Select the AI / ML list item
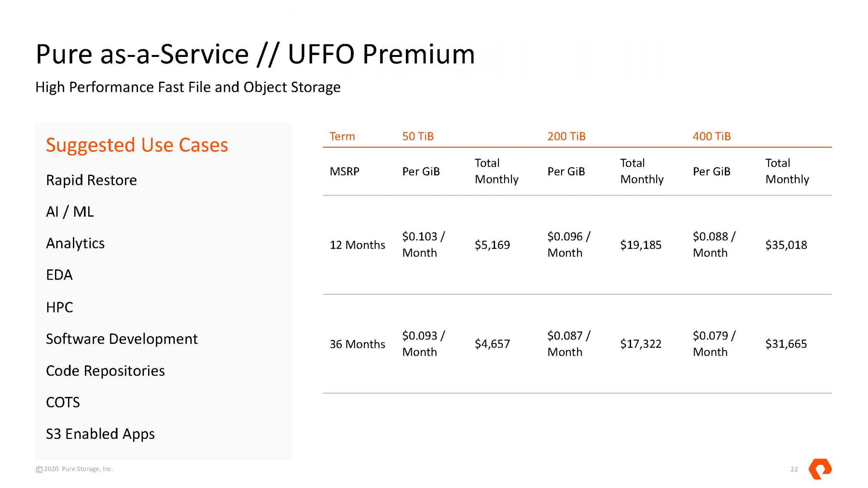The height and width of the screenshot is (488, 868). (x=70, y=212)
